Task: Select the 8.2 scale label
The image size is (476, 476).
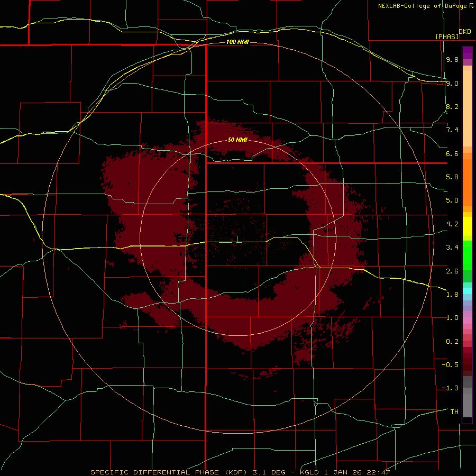Action: [452, 107]
